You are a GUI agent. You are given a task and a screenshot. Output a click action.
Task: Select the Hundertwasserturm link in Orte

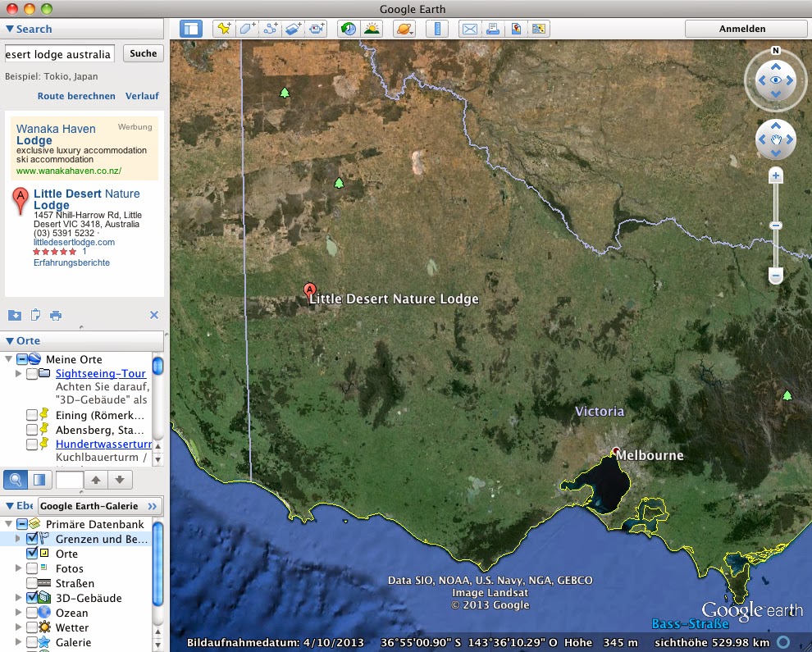pyautogui.click(x=103, y=444)
